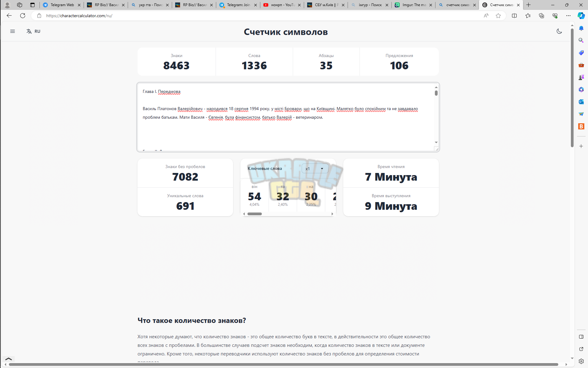Viewport: 588px width, 368px height.
Task: Open the sidebar notifications bell icon
Action: tap(581, 28)
